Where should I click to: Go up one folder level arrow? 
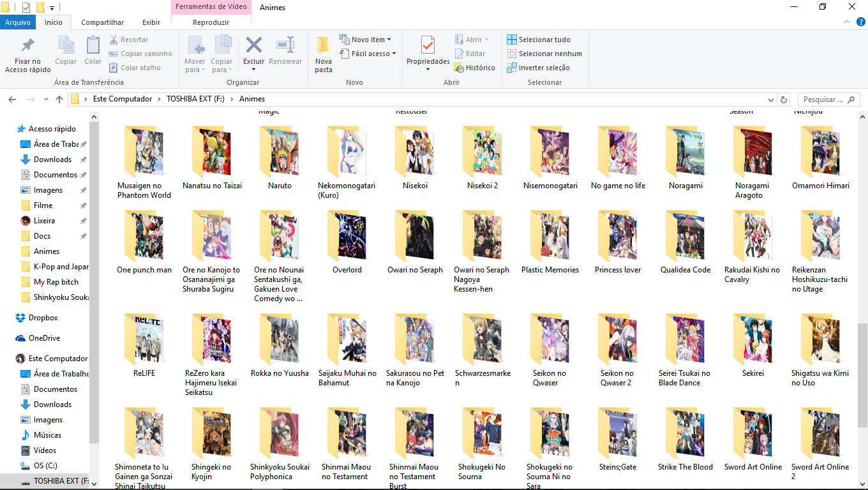click(59, 100)
